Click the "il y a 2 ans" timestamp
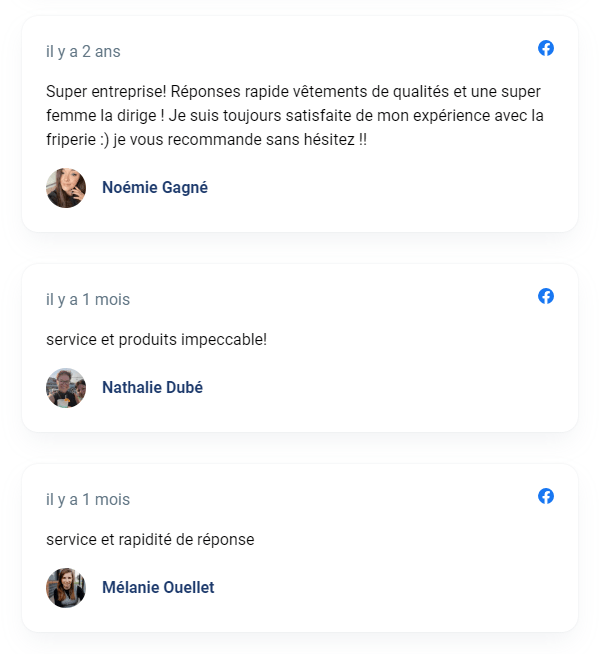 pos(83,51)
